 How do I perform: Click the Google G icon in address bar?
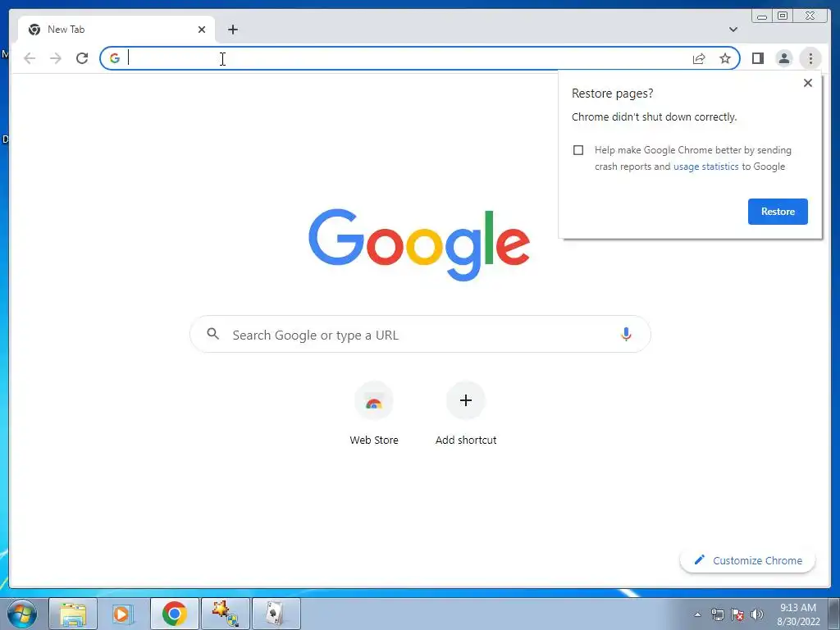tap(115, 58)
